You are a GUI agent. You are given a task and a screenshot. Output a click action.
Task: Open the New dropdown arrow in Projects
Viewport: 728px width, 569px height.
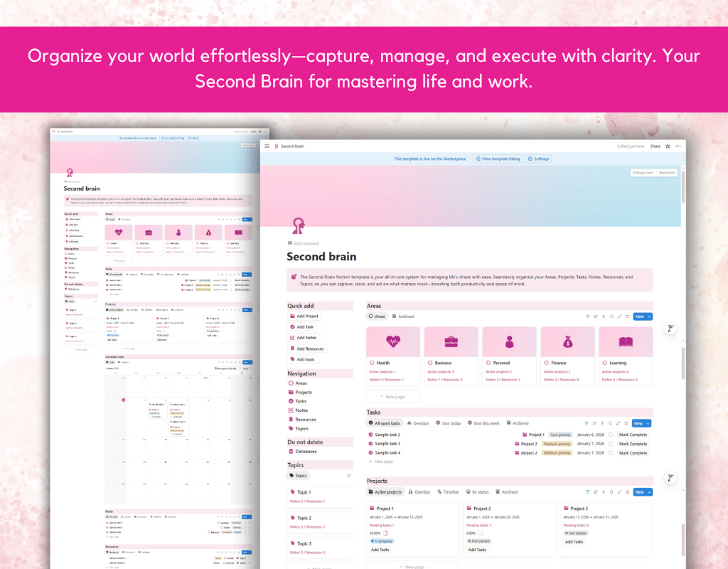coord(649,492)
